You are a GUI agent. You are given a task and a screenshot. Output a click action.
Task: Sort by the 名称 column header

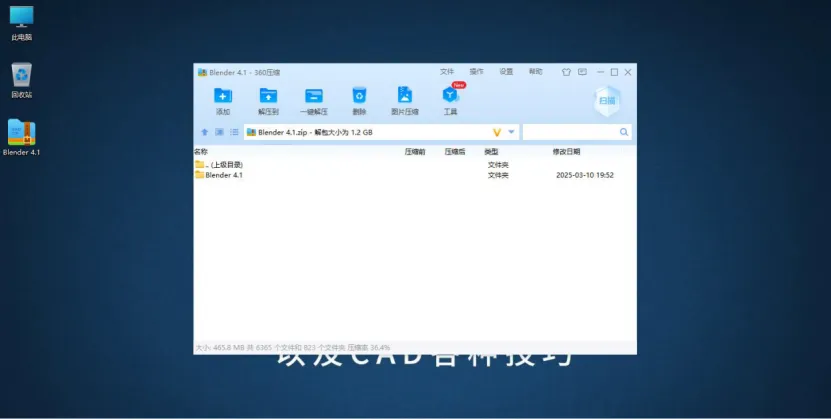tap(201, 151)
